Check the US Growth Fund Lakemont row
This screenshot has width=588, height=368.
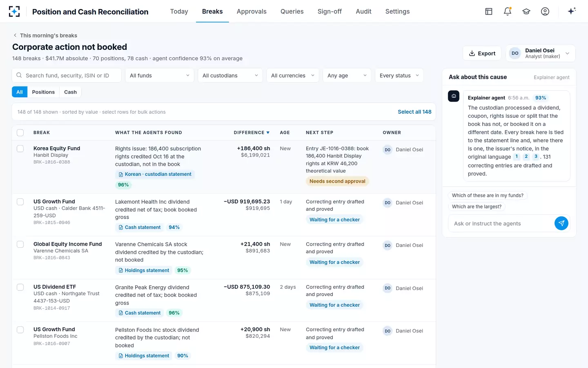click(x=20, y=202)
